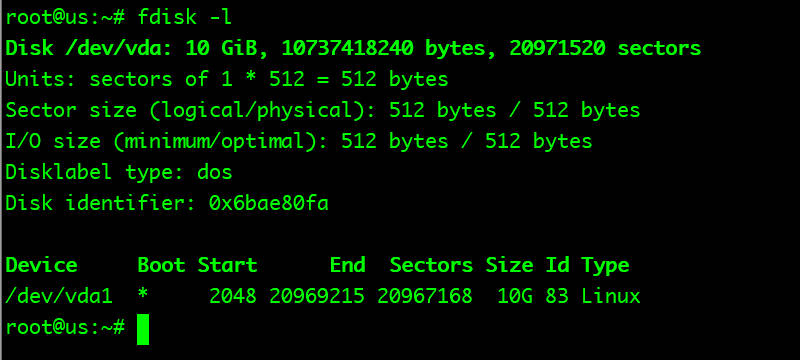Click the 'Start' column header
Image resolution: width=800 pixels, height=360 pixels.
(227, 265)
